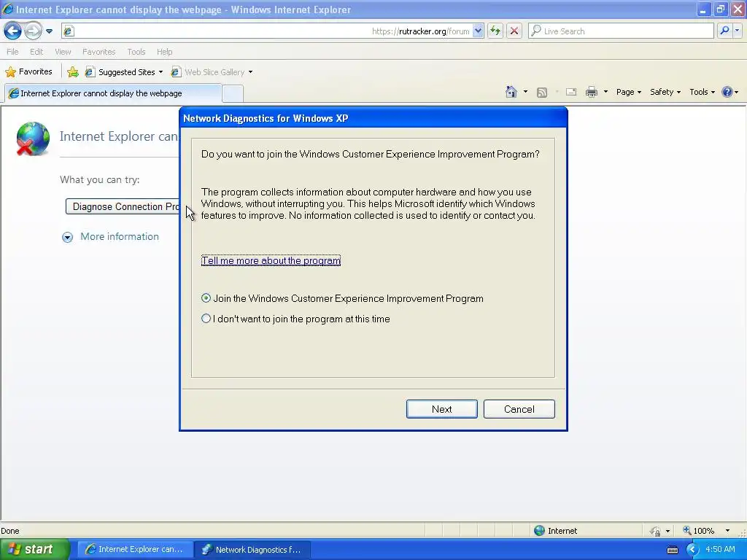Click the 100% zoom level button
This screenshot has height=560, width=747.
tap(698, 531)
